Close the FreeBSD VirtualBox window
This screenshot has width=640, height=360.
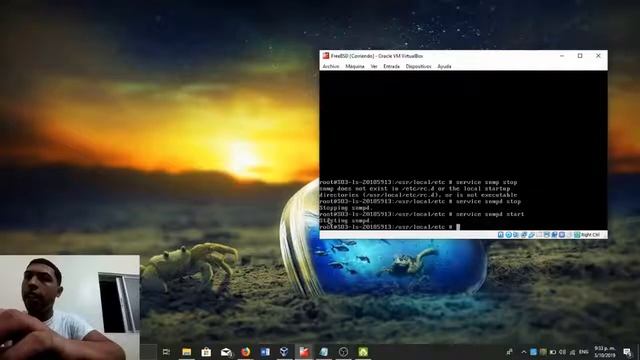click(598, 56)
